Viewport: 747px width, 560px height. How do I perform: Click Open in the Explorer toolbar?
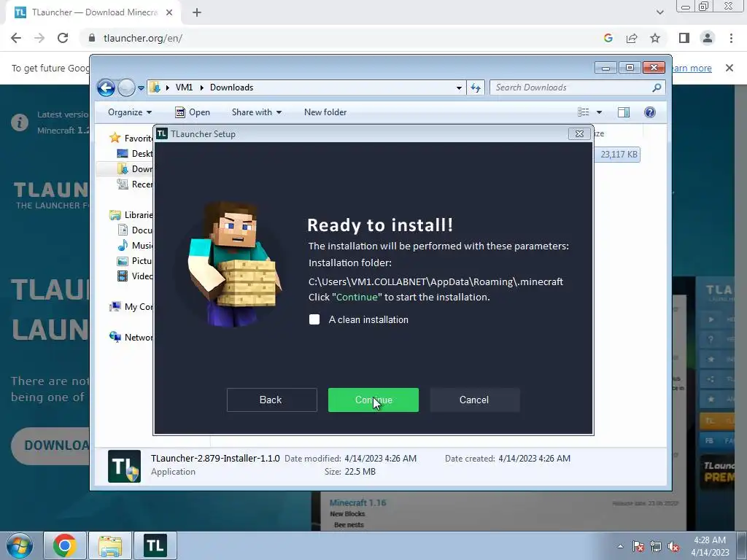(193, 112)
